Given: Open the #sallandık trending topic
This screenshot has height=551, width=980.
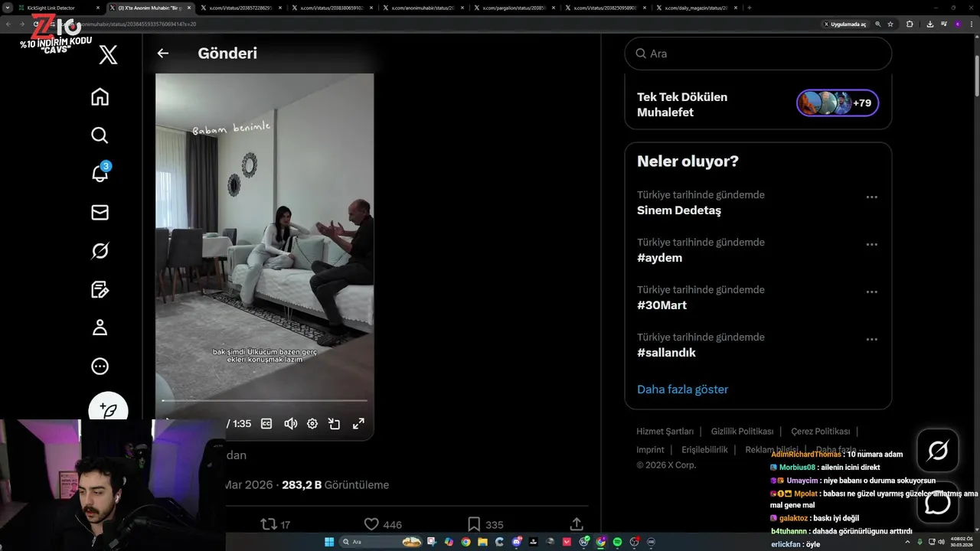Looking at the screenshot, I should coord(666,353).
